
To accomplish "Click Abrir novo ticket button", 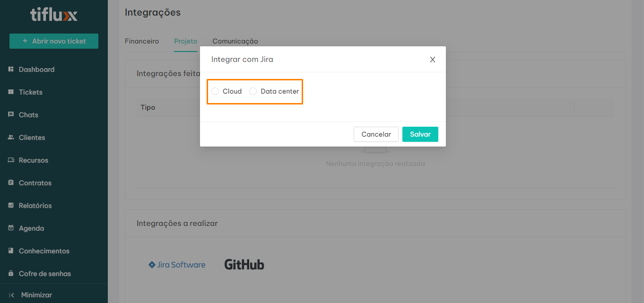I will click(x=54, y=41).
